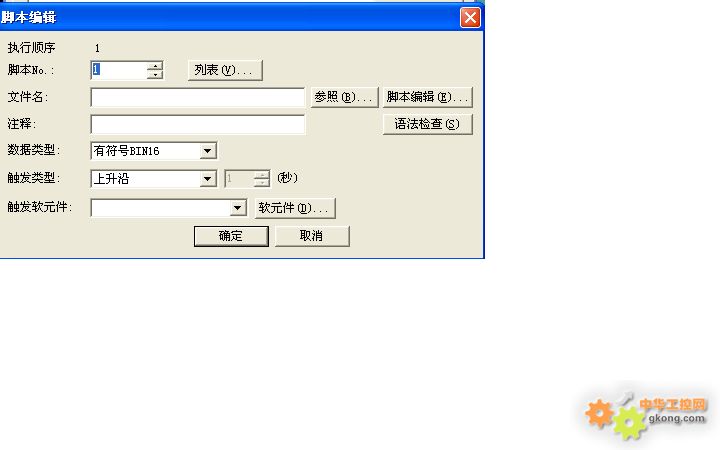Run 语法检查(S) syntax check

(x=428, y=124)
